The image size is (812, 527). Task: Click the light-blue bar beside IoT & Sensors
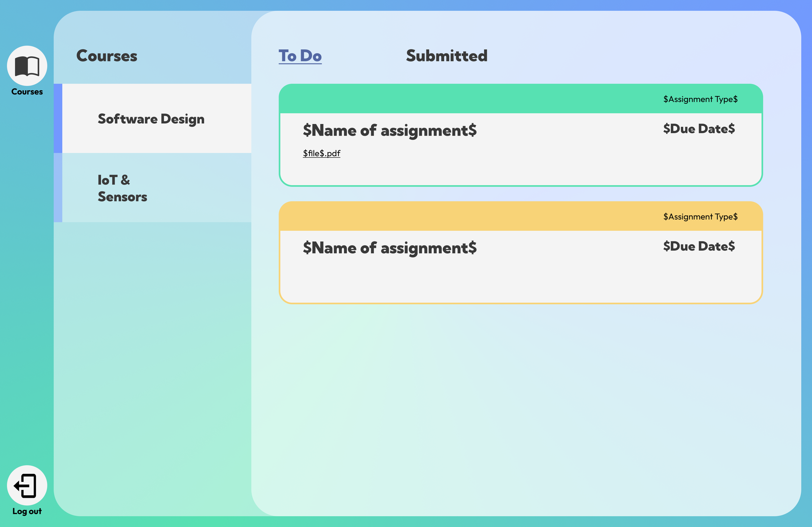coord(58,188)
